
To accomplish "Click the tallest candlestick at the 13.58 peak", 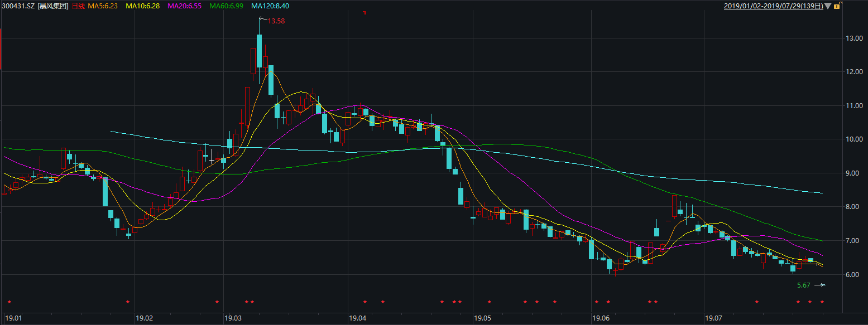I will tap(259, 51).
